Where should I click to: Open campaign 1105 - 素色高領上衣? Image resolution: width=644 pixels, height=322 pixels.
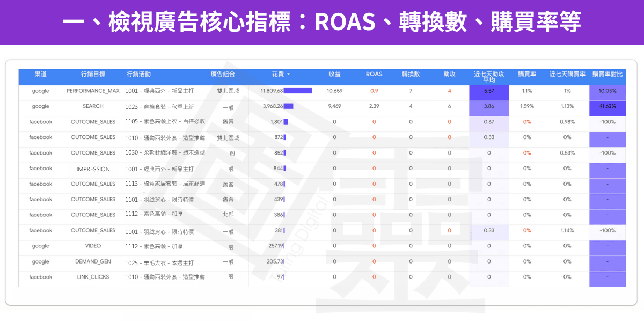(165, 122)
